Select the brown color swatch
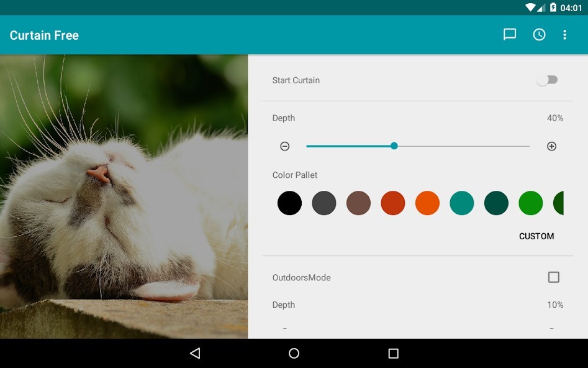588x368 pixels. tap(358, 203)
